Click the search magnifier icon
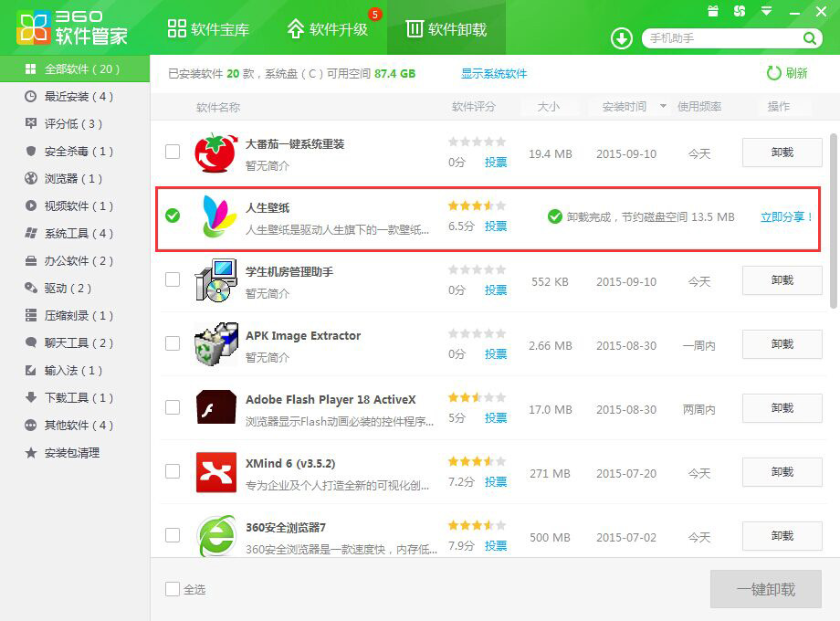 [810, 38]
